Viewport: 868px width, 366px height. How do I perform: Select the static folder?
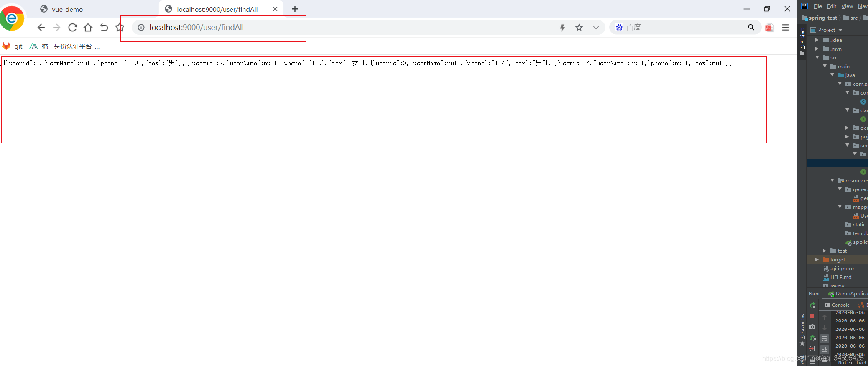point(855,225)
